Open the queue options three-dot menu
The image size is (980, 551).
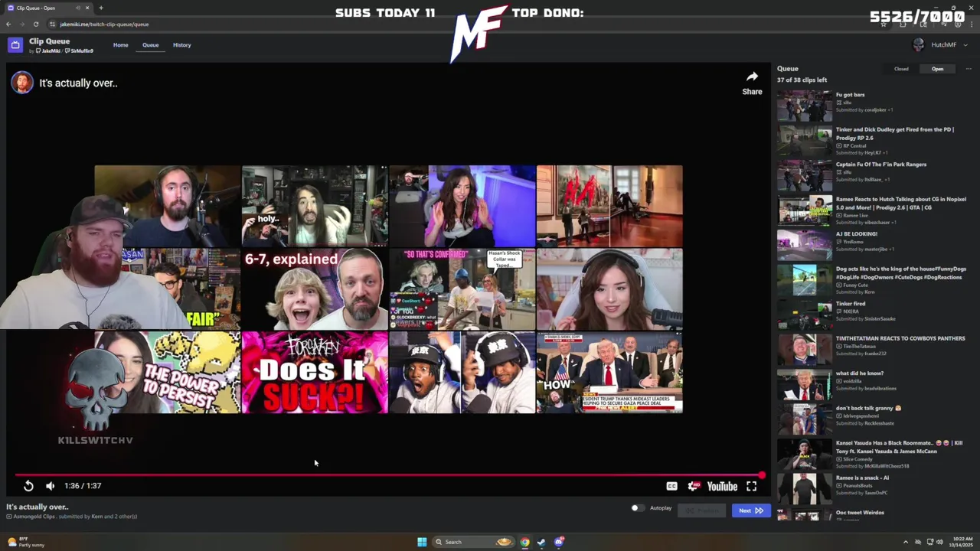tap(968, 69)
